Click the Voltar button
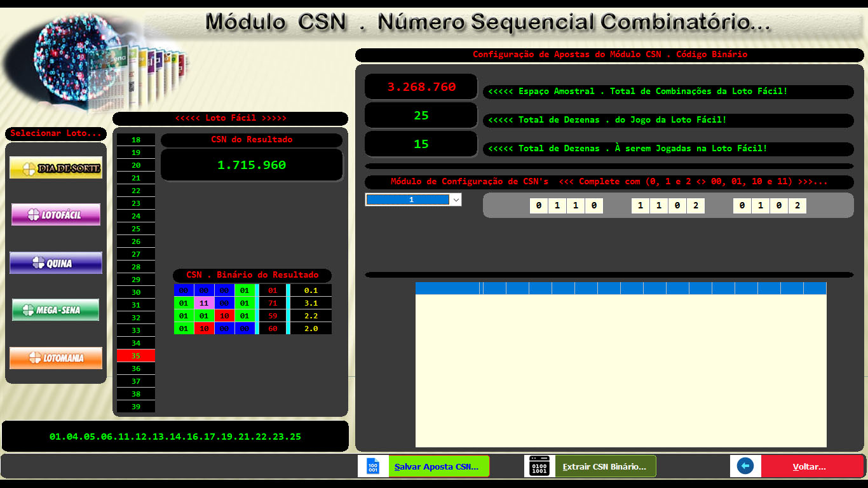The height and width of the screenshot is (488, 868). (x=809, y=466)
